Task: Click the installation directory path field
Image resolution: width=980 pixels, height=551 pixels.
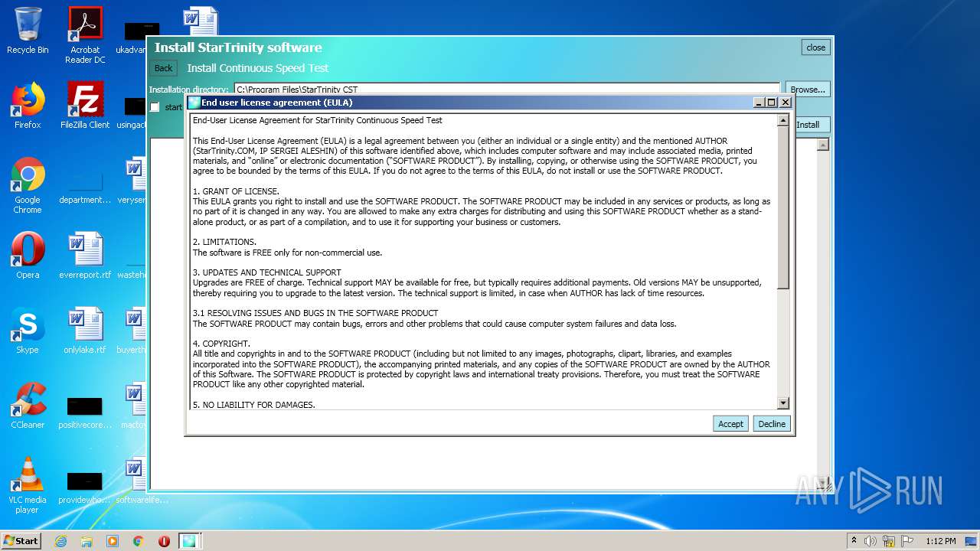Action: (x=507, y=90)
